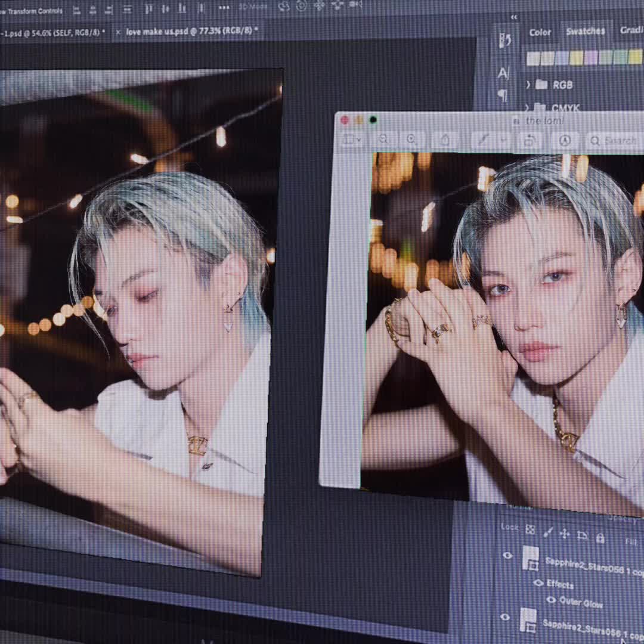The width and height of the screenshot is (644, 644).
Task: Close the love make us.psd tab
Action: point(118,32)
